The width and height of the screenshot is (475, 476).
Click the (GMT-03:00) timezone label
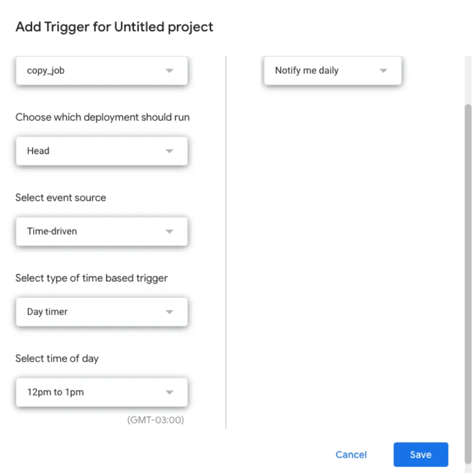coord(156,420)
